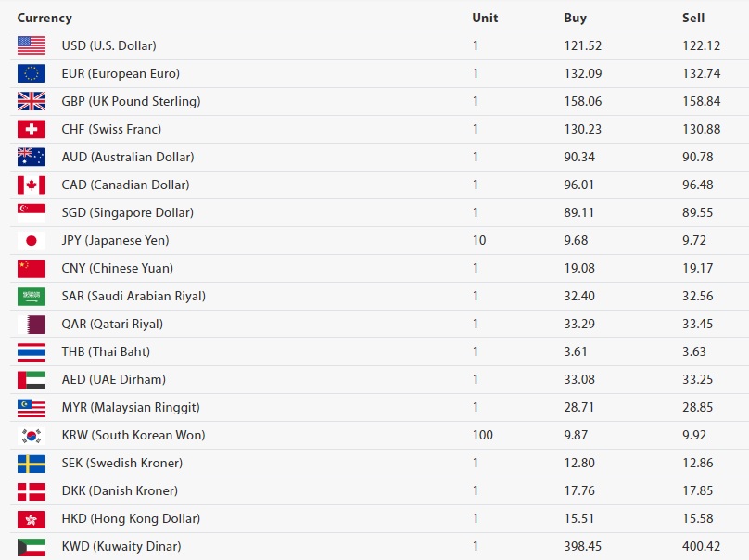The height and width of the screenshot is (560, 749).
Task: Select the SGD (Singapore Dollar) currency name
Action: point(127,212)
